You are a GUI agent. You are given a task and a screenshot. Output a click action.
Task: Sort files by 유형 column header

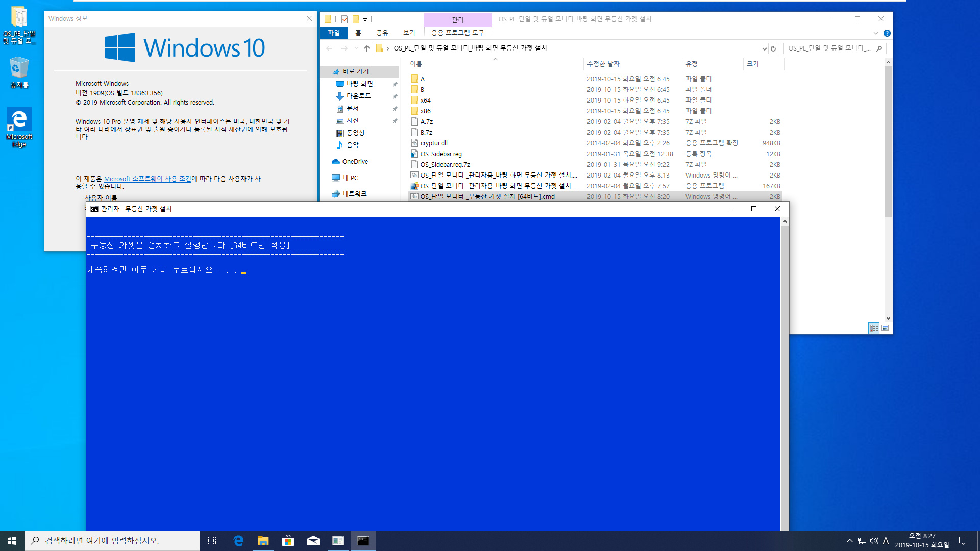tap(713, 64)
